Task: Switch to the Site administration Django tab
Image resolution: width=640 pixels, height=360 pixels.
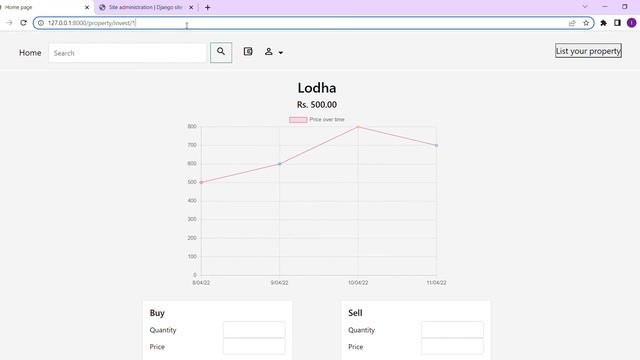Action: 145,7
